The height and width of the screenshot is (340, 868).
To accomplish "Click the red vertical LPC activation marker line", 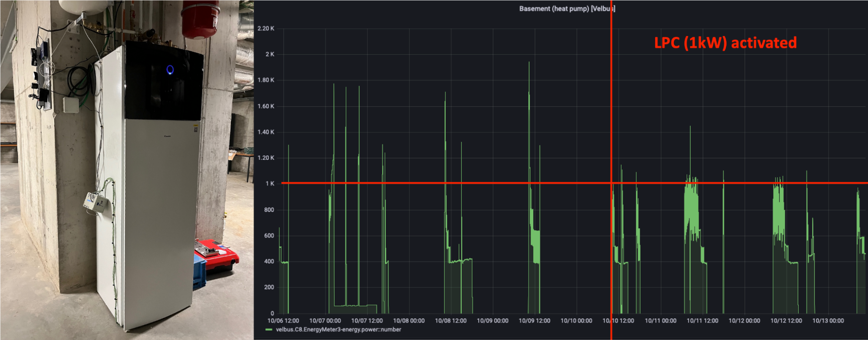I will [611, 108].
